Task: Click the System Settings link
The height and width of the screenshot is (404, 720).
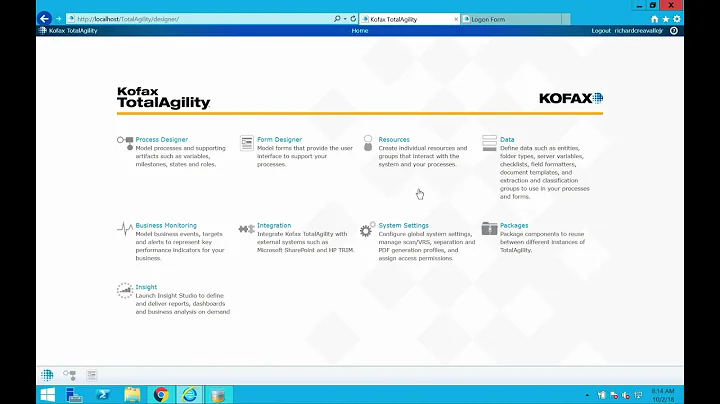Action: pos(403,225)
